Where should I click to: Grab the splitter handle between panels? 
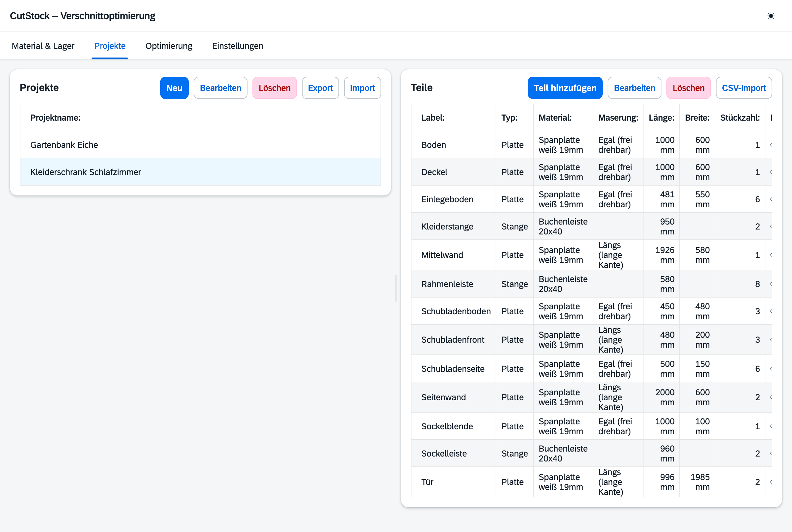pyautogui.click(x=396, y=288)
